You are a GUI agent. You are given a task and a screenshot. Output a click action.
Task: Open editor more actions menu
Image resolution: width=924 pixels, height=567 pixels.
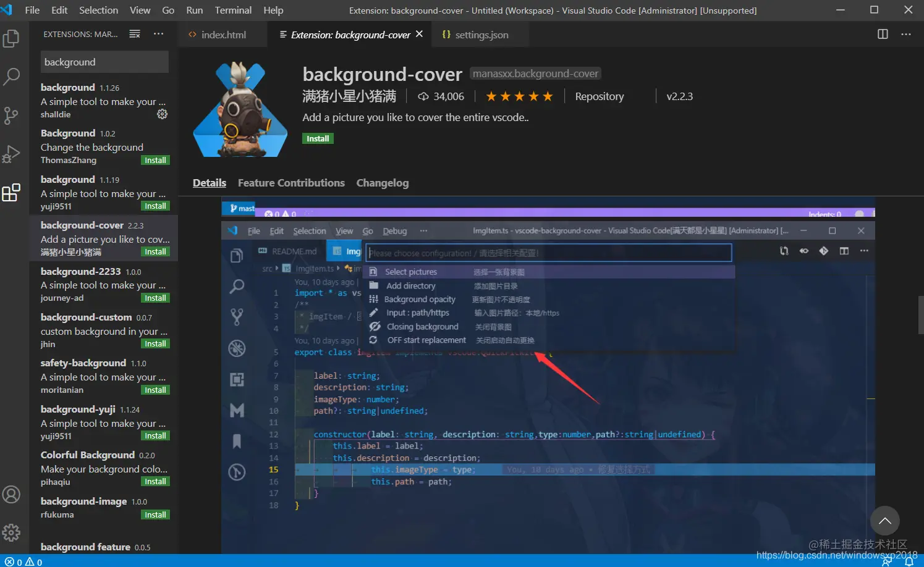point(906,34)
